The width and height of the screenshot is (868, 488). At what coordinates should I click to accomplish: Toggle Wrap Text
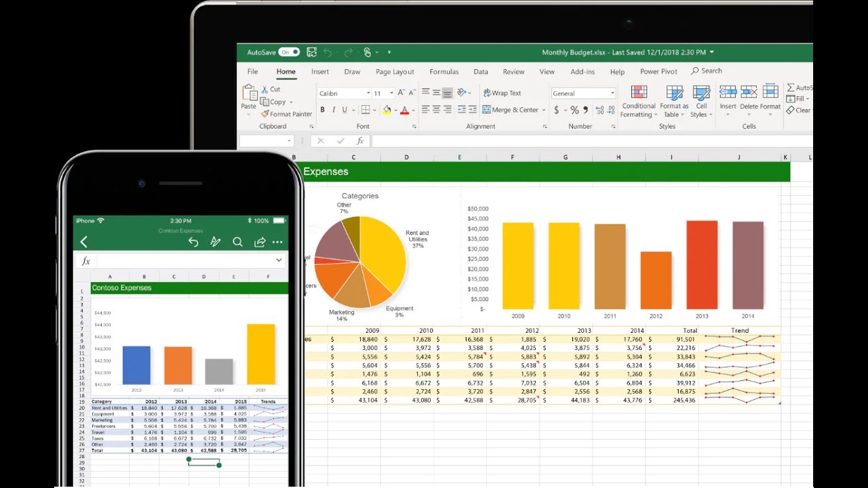[502, 93]
